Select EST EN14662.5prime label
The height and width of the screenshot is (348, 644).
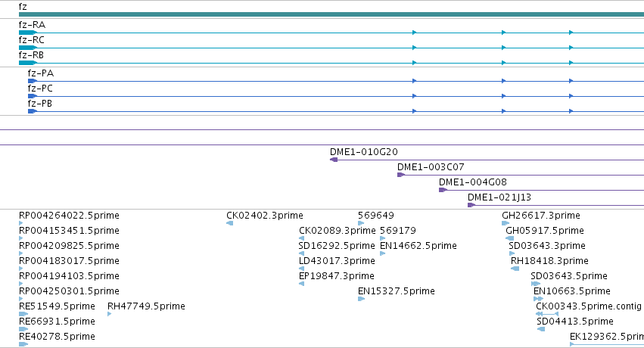[418, 246]
